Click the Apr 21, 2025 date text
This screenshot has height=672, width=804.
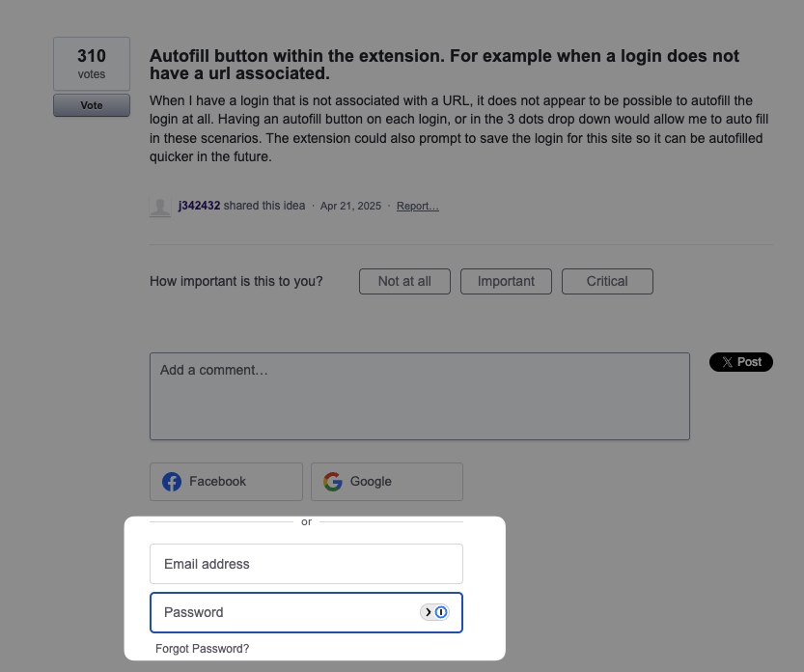pos(350,206)
